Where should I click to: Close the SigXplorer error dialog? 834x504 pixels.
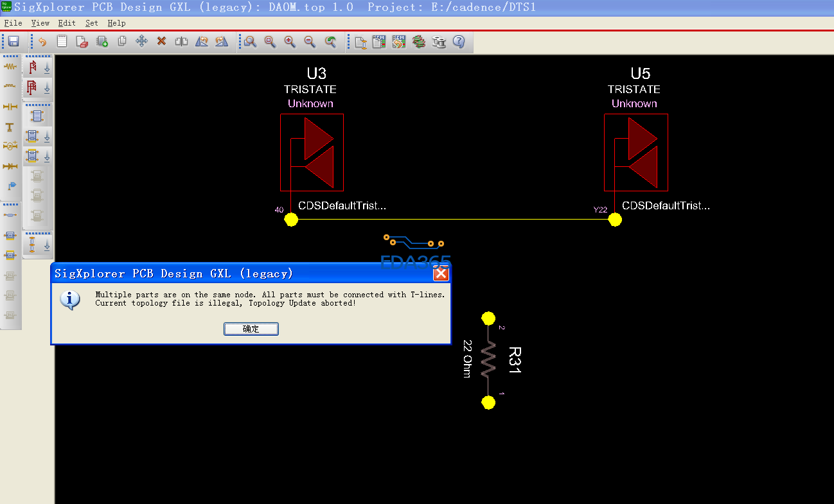(441, 274)
